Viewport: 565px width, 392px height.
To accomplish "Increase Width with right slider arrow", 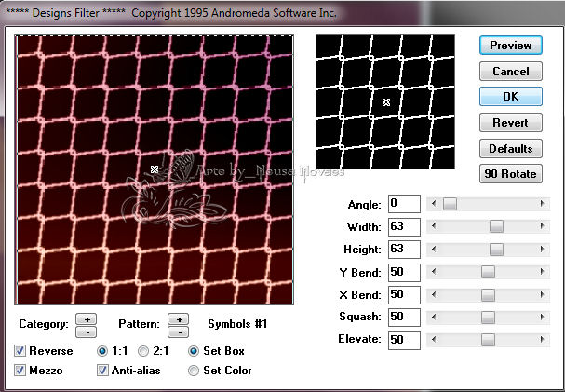I will (542, 226).
